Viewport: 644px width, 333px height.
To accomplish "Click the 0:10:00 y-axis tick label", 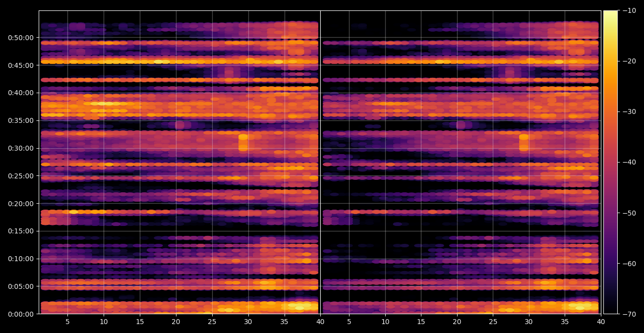I will coord(21,259).
